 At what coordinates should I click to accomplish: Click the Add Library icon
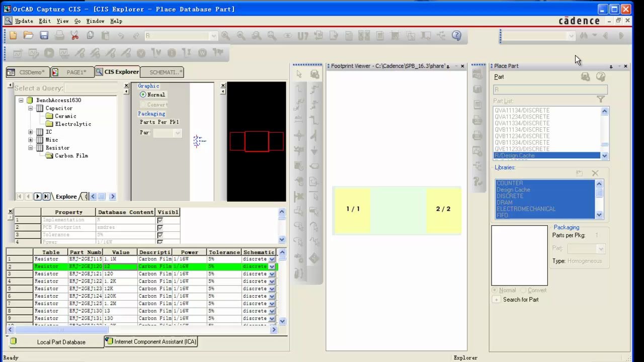click(580, 173)
